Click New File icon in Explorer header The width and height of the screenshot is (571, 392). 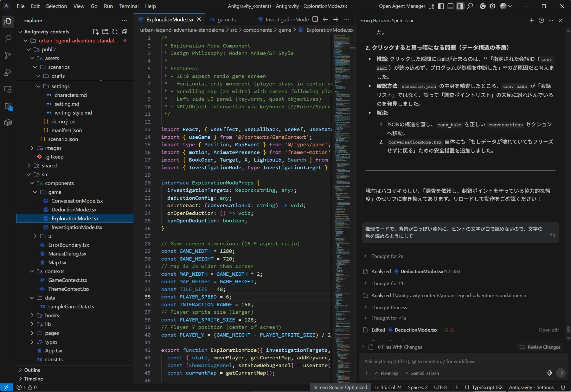click(96, 32)
